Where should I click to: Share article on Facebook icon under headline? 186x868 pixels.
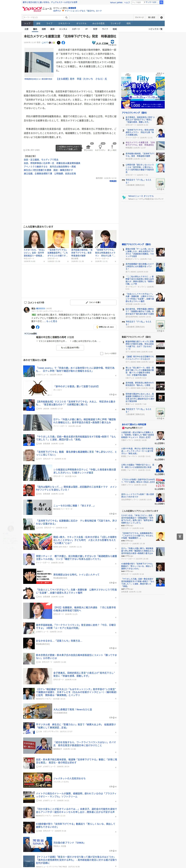63,43
